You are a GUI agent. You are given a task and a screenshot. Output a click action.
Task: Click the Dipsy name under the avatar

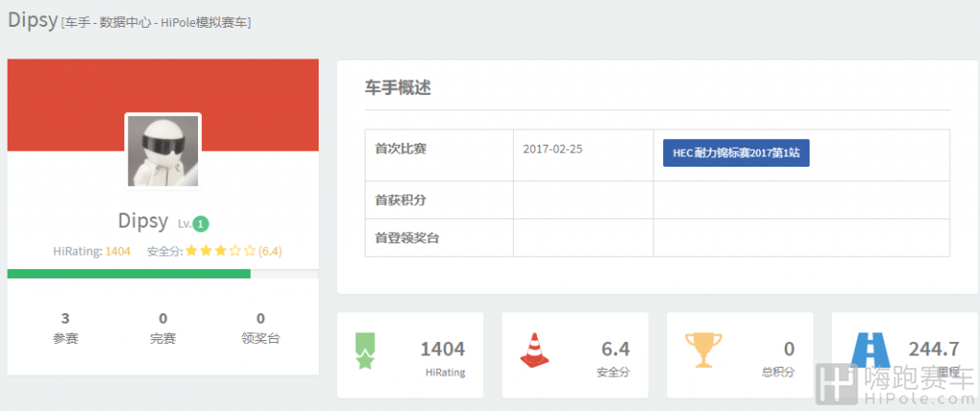point(144,220)
